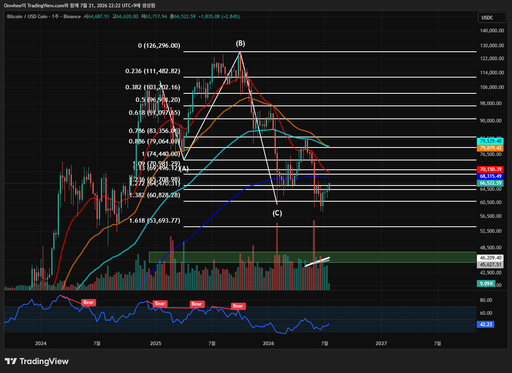Click the RSI 60.00 axis label

click(x=486, y=313)
